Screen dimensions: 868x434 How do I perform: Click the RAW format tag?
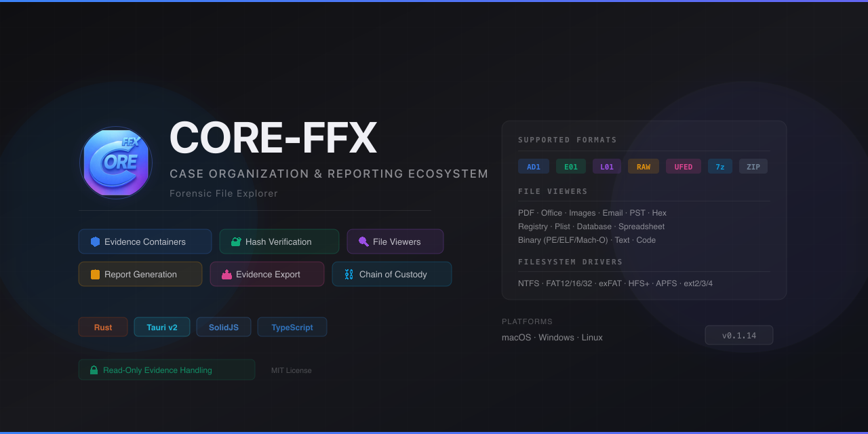click(x=644, y=166)
